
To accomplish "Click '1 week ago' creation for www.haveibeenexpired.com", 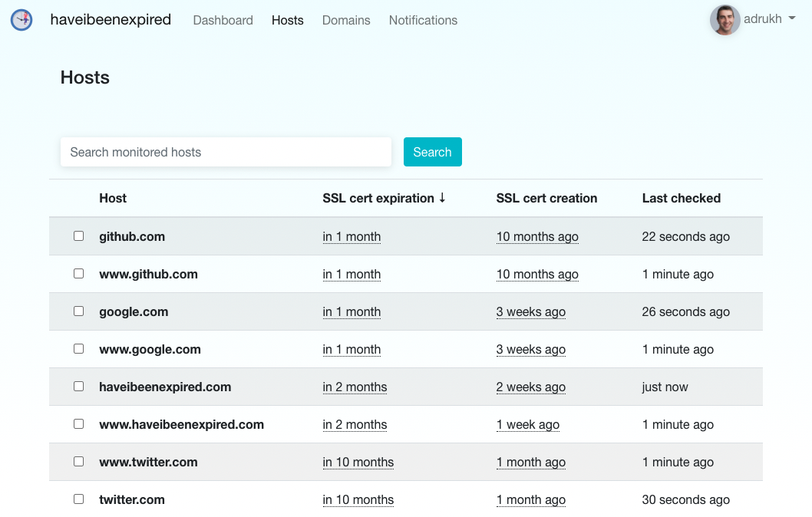I will pyautogui.click(x=528, y=424).
